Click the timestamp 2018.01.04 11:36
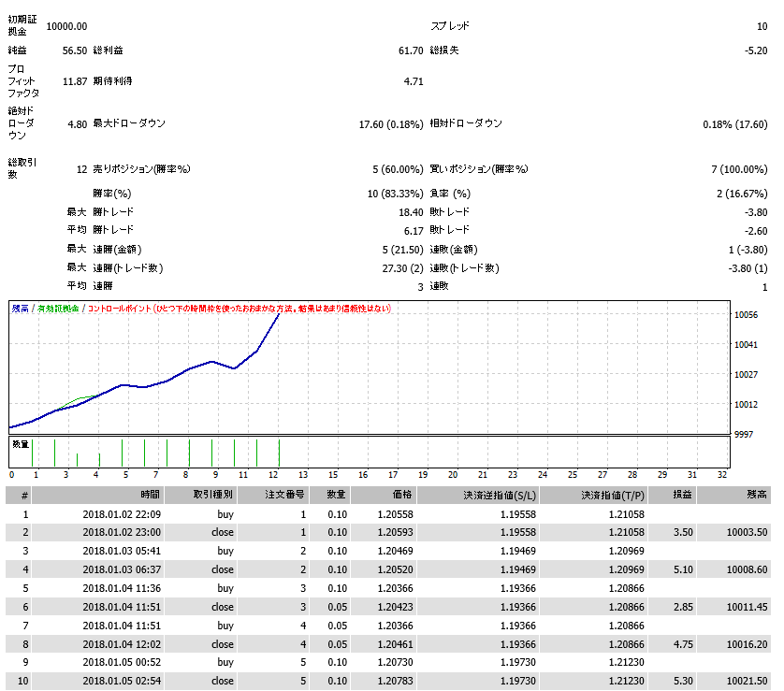 point(122,588)
